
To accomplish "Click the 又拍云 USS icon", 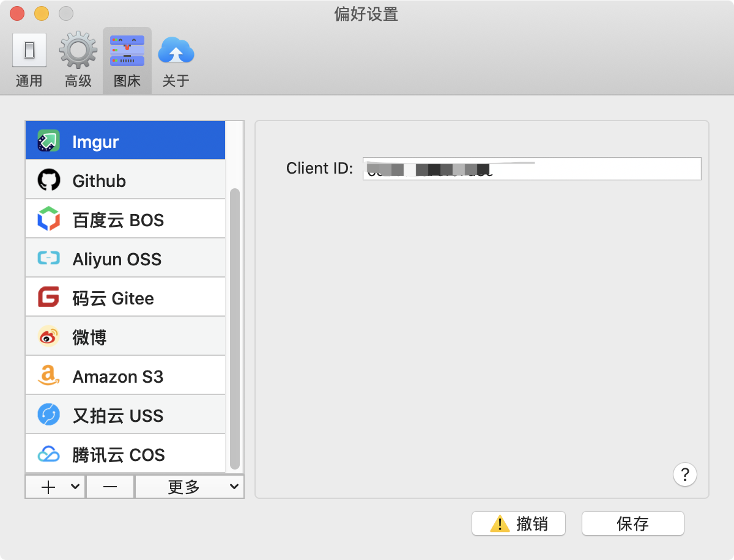I will pyautogui.click(x=49, y=415).
